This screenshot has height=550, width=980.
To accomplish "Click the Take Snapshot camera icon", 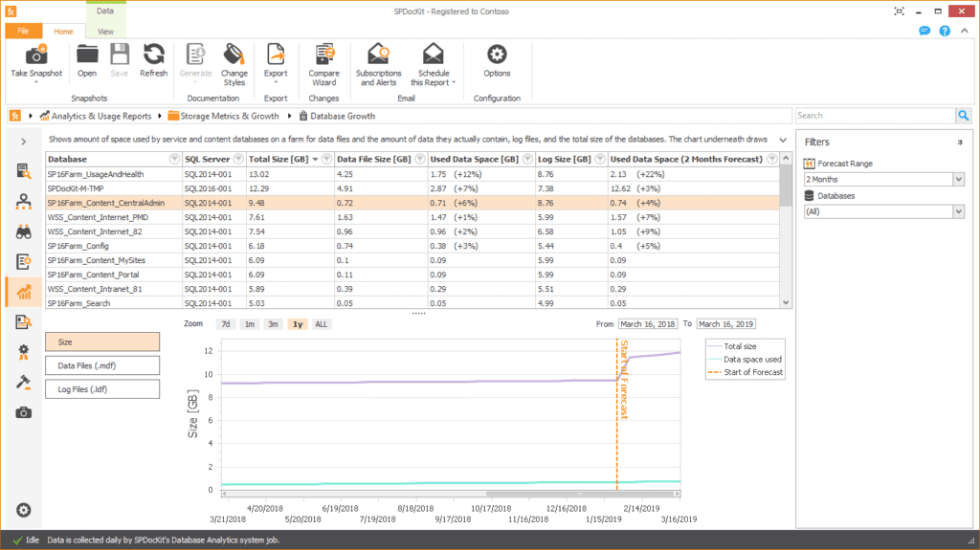I will point(36,55).
